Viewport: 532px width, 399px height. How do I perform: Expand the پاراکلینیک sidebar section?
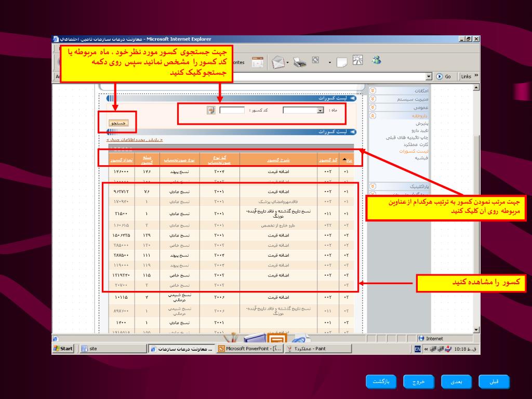(x=373, y=187)
